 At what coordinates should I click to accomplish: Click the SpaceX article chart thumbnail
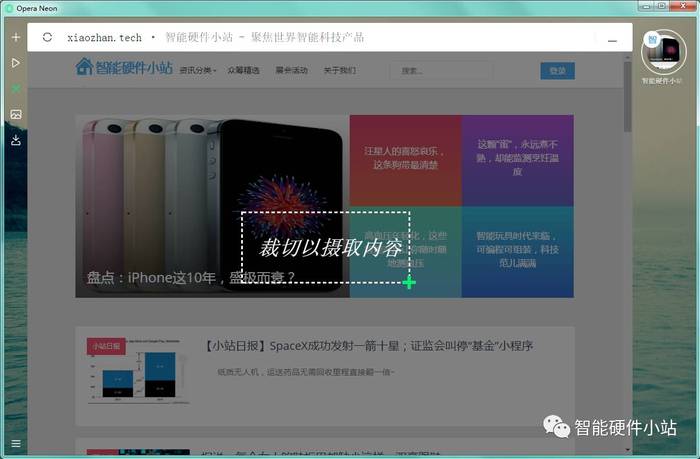coord(138,371)
